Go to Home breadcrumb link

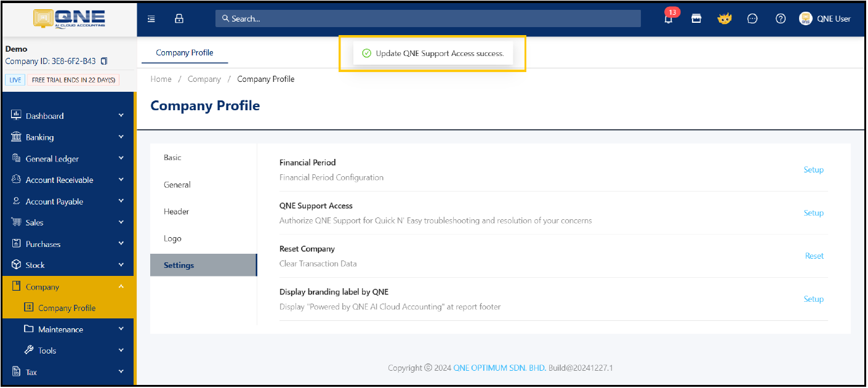[161, 79]
